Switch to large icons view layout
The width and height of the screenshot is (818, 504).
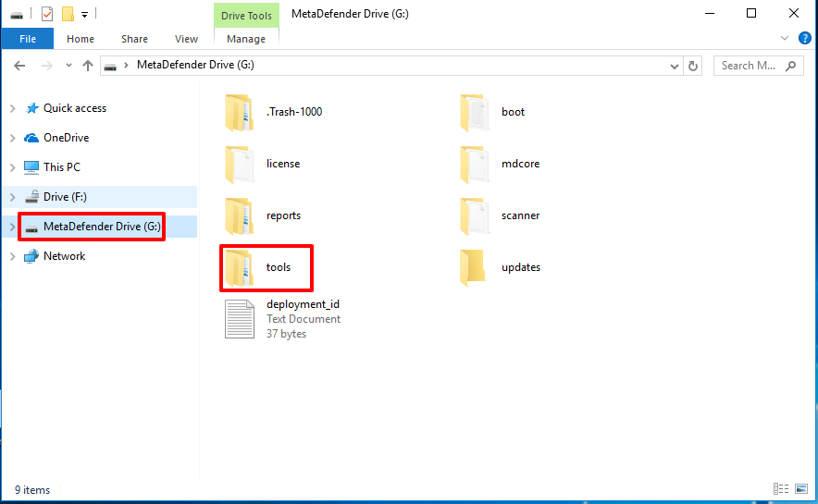[801, 489]
